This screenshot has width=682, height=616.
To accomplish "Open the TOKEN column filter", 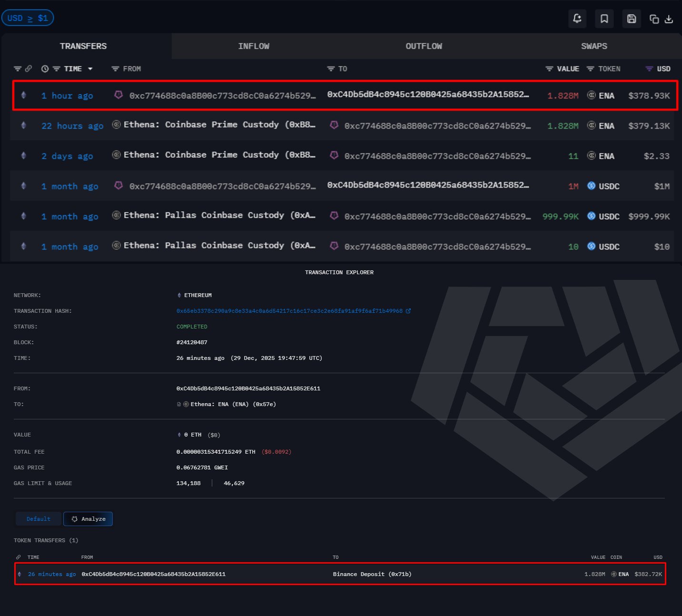I will click(590, 69).
